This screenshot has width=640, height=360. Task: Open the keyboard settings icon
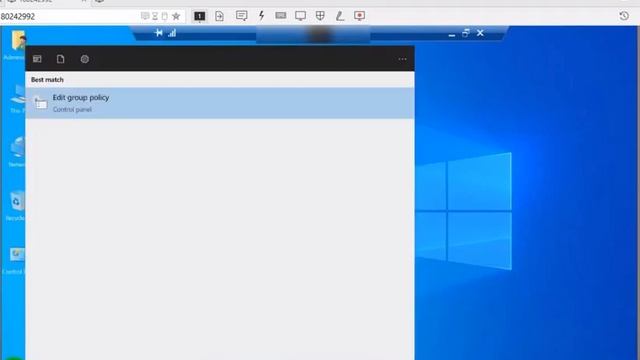pyautogui.click(x=280, y=16)
